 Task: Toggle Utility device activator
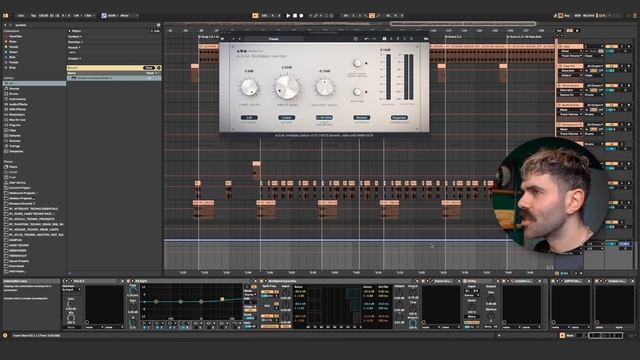point(464,281)
